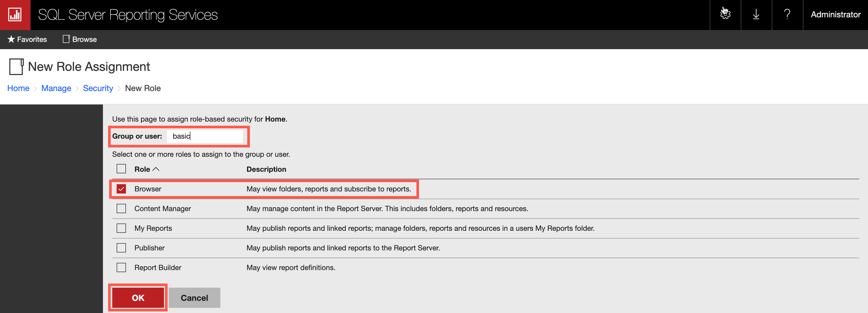Go to Favorites tab

27,39
